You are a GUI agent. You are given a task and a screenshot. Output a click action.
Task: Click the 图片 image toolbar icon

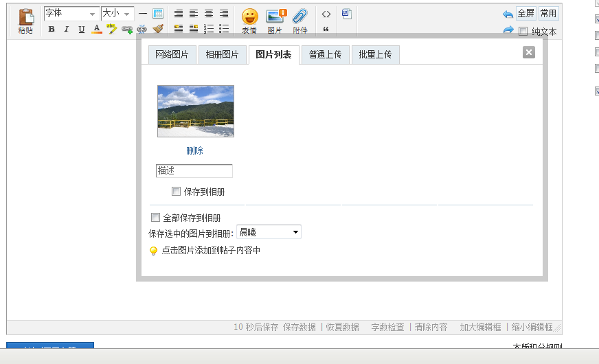tap(275, 21)
